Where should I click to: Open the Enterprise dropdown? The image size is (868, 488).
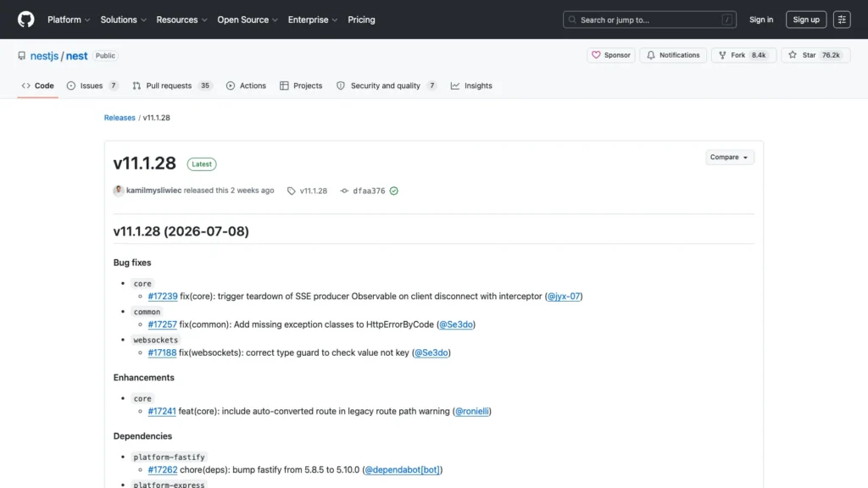pos(313,19)
